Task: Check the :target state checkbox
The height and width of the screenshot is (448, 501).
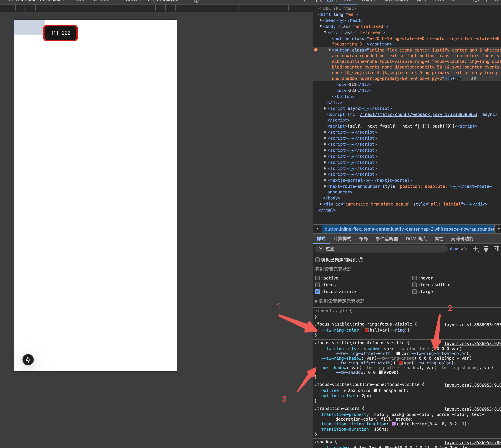Action: tap(415, 291)
